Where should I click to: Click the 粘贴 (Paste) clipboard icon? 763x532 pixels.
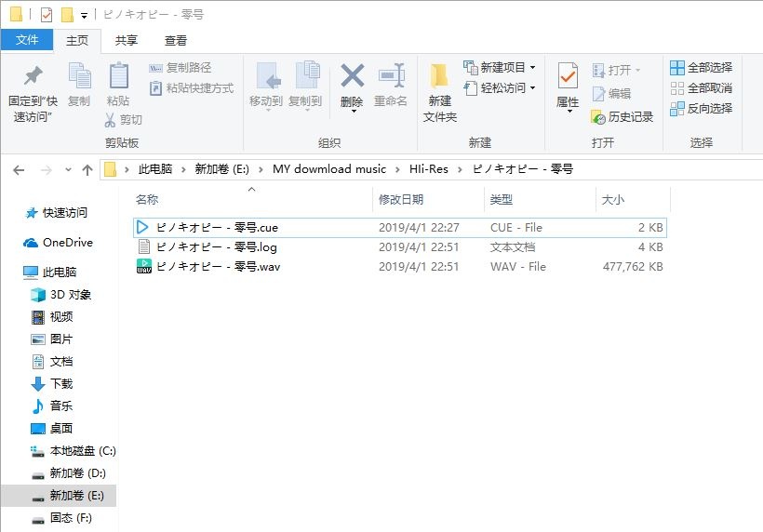pos(118,76)
